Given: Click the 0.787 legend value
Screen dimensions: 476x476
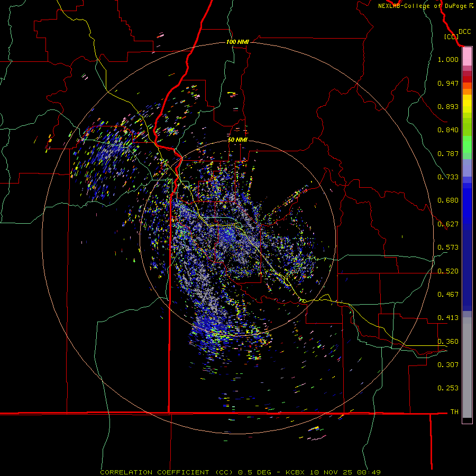Looking at the screenshot, I should point(448,153).
